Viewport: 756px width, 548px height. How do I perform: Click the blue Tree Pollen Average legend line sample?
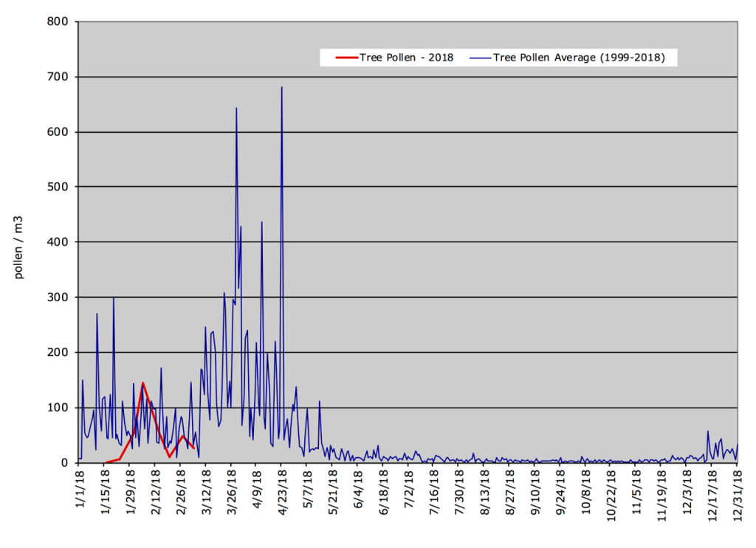tap(480, 57)
